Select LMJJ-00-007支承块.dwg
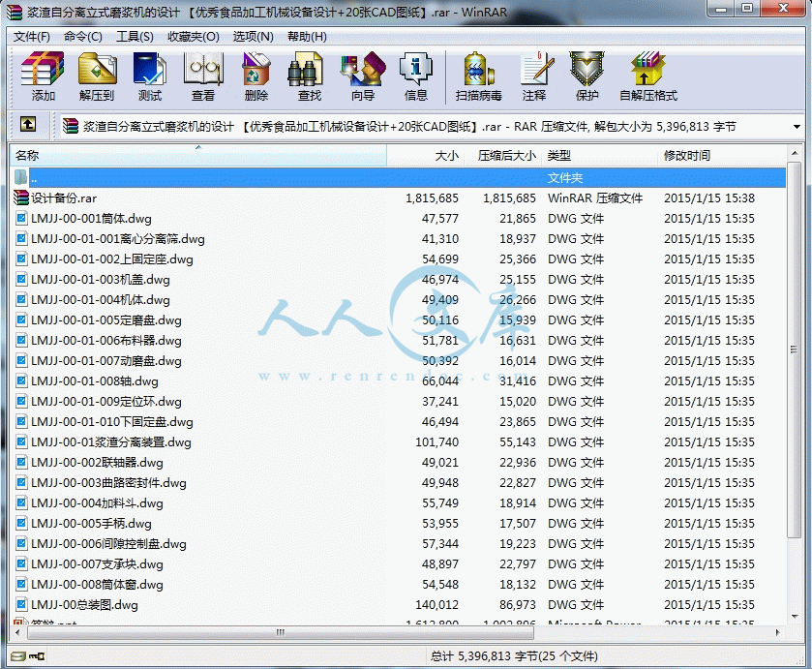The width and height of the screenshot is (812, 669). (97, 563)
